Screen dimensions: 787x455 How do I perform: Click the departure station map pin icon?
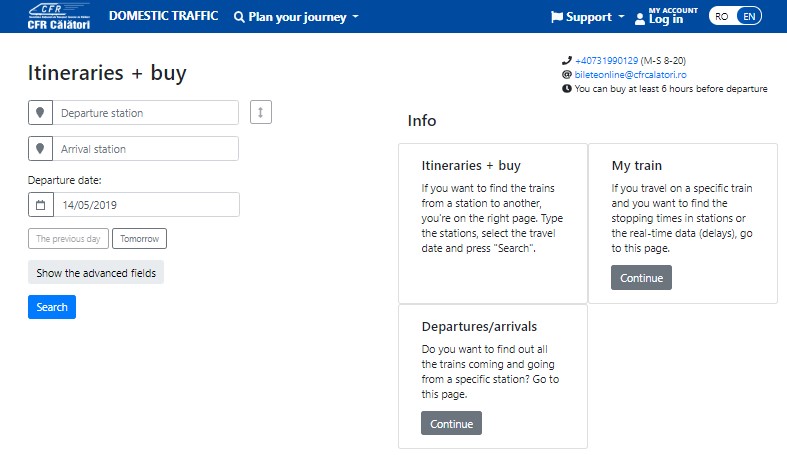point(40,112)
